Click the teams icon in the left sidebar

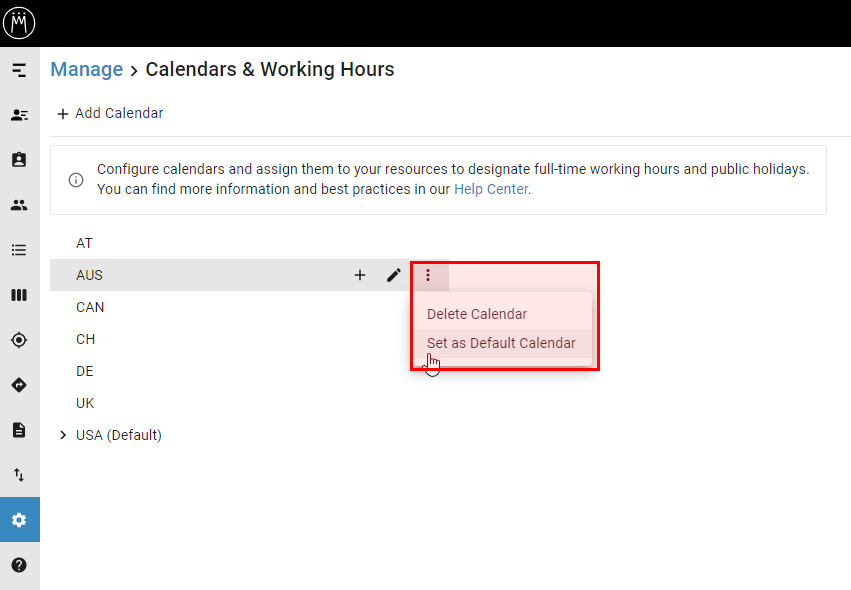[19, 204]
